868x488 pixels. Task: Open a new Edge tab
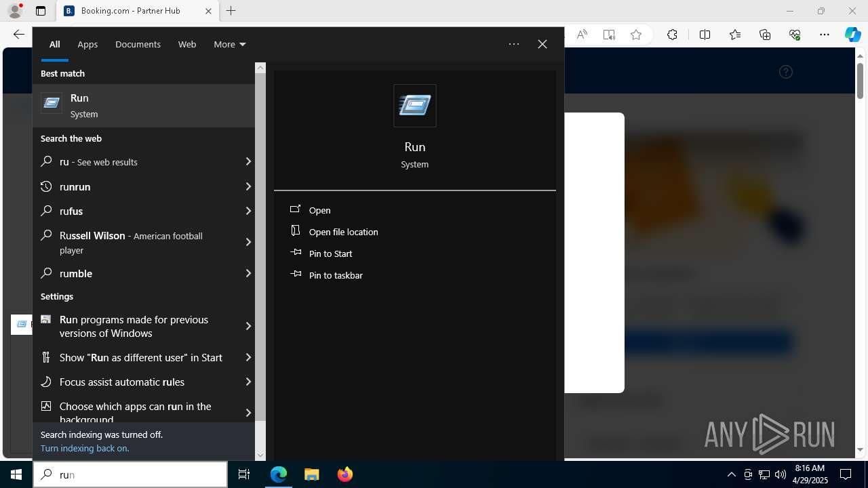231,11
